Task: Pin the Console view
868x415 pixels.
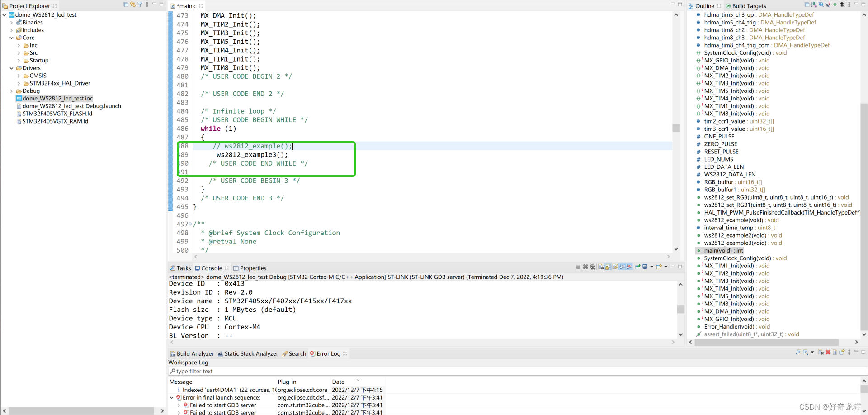Action: (x=637, y=267)
